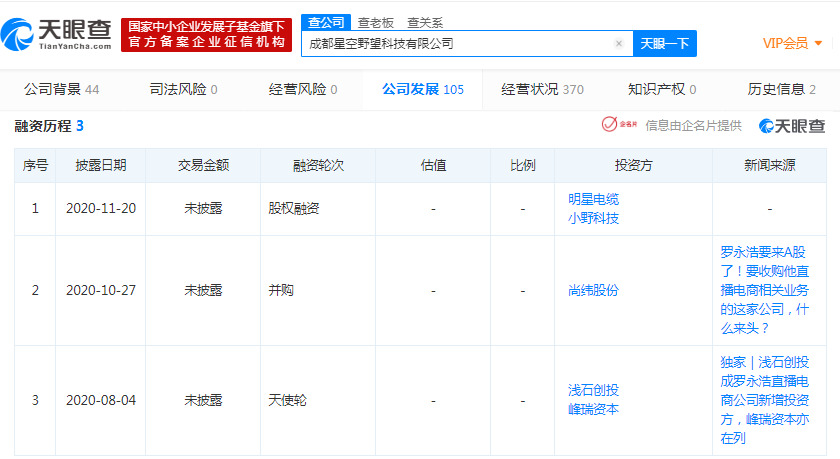Screen dimensions: 840x459
Task: Open news article 独家｜浅石创投成罗永浩
Action: click(764, 400)
